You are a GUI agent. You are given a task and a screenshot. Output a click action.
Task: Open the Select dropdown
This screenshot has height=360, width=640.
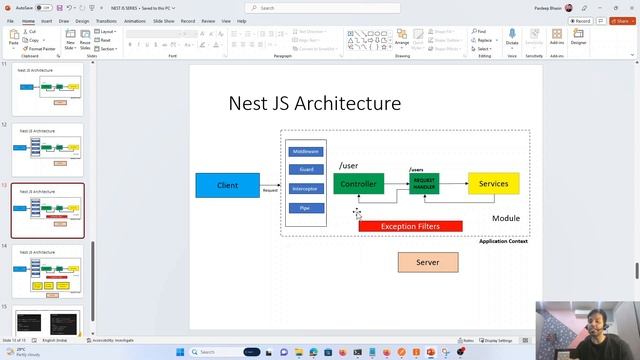[482, 49]
